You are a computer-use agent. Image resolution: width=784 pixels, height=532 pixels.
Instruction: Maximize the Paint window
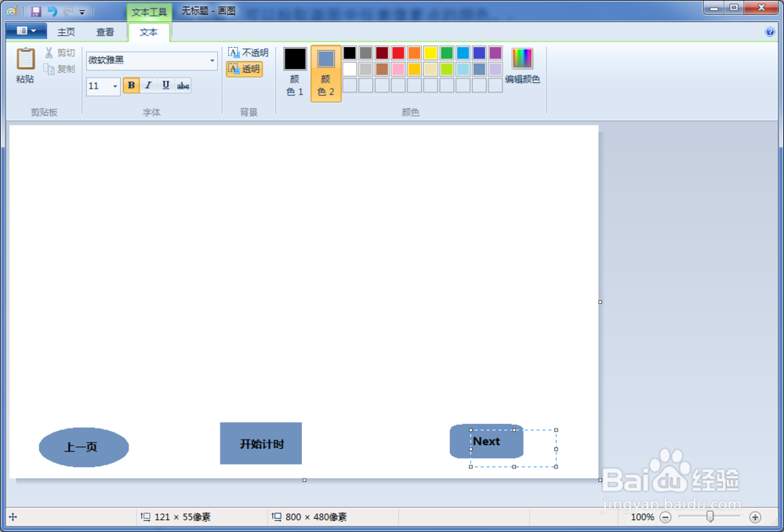click(734, 8)
